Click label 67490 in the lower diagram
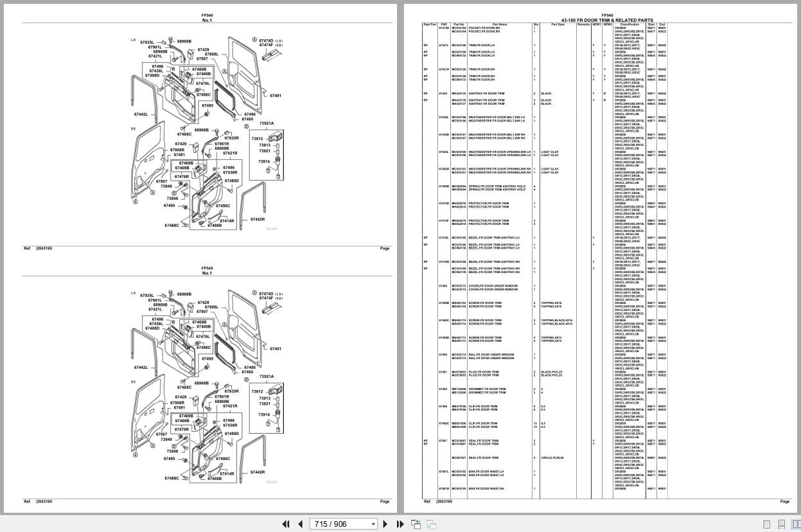The width and height of the screenshot is (801, 532). point(249,368)
